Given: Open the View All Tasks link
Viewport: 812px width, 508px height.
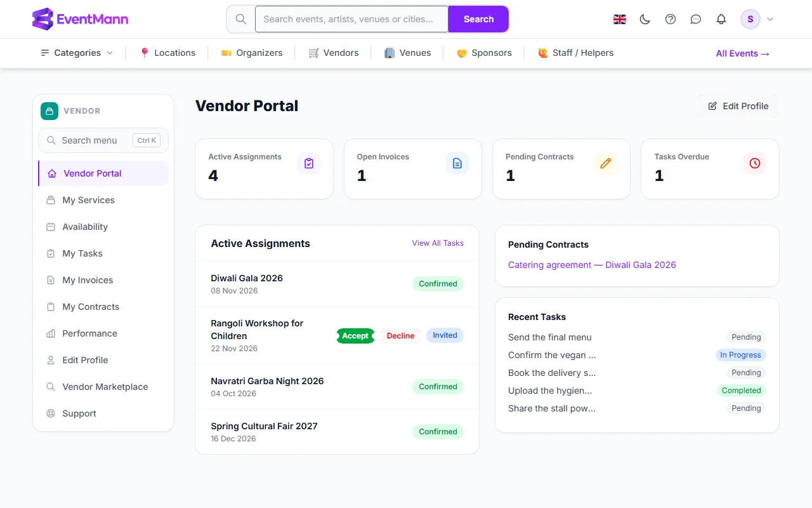Looking at the screenshot, I should 438,243.
